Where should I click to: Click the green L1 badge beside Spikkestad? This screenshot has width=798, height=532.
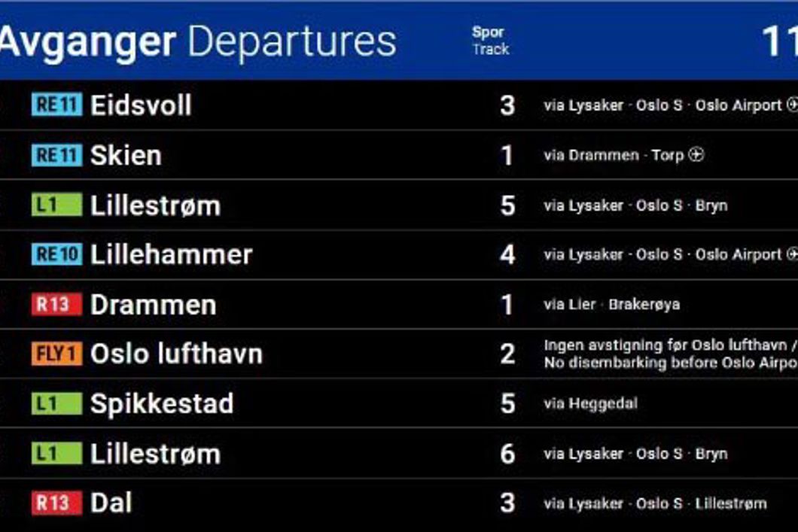[x=56, y=403]
